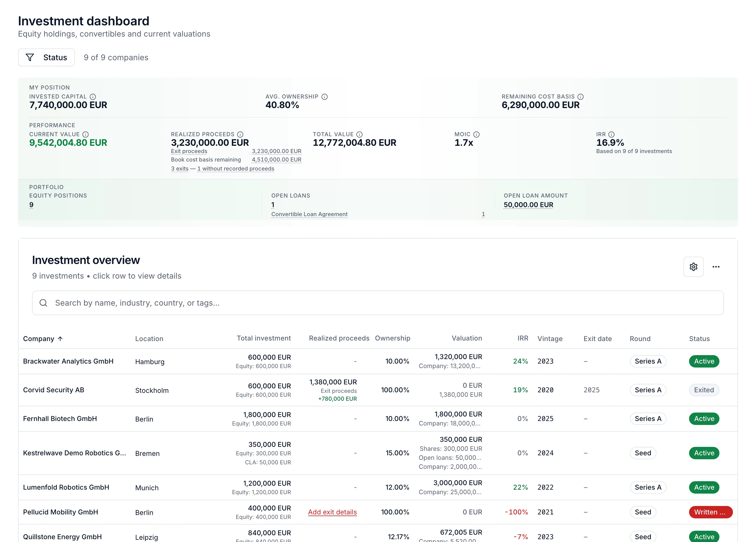Open the Status filter
Image resolution: width=756 pixels, height=542 pixels.
click(x=46, y=57)
